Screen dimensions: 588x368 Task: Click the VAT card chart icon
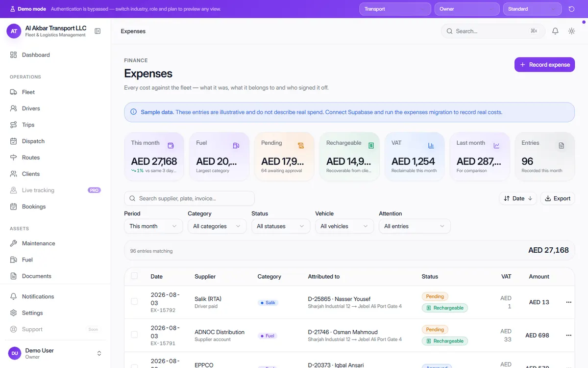coord(431,146)
